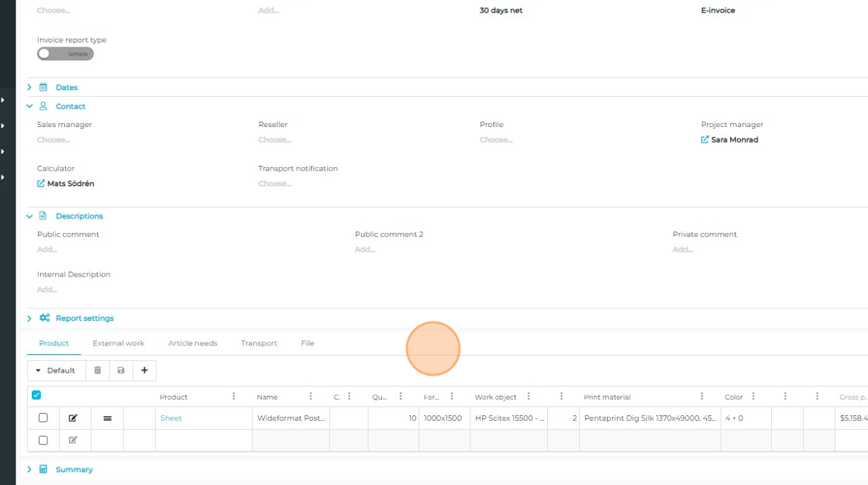Expand the Summary section

74,470
